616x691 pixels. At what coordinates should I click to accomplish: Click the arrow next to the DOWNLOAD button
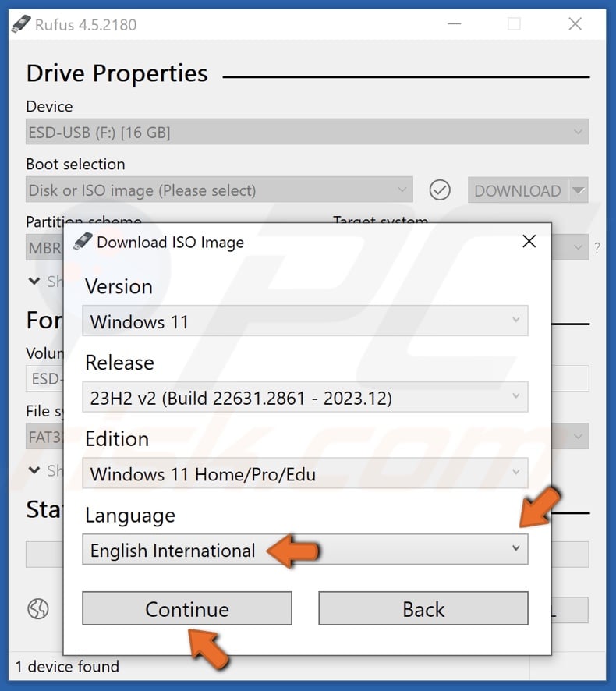point(579,190)
